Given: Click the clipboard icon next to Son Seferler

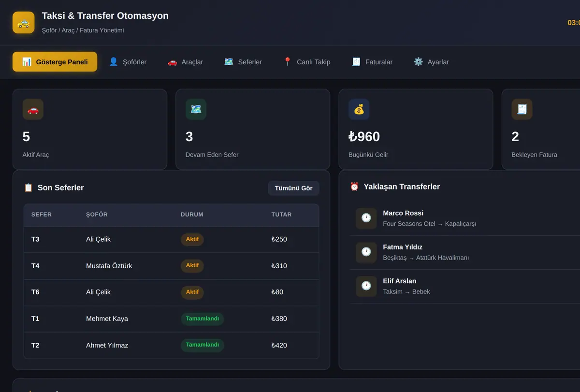Looking at the screenshot, I should click(29, 188).
